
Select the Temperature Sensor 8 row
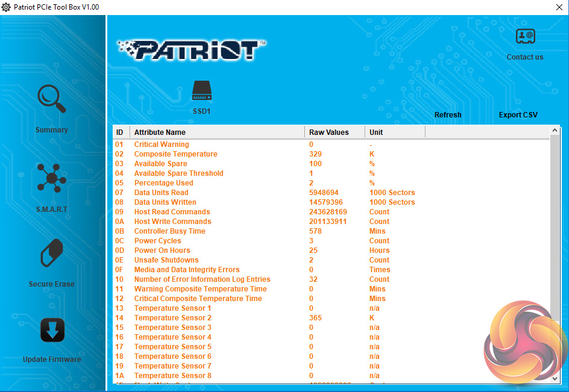pos(332,376)
